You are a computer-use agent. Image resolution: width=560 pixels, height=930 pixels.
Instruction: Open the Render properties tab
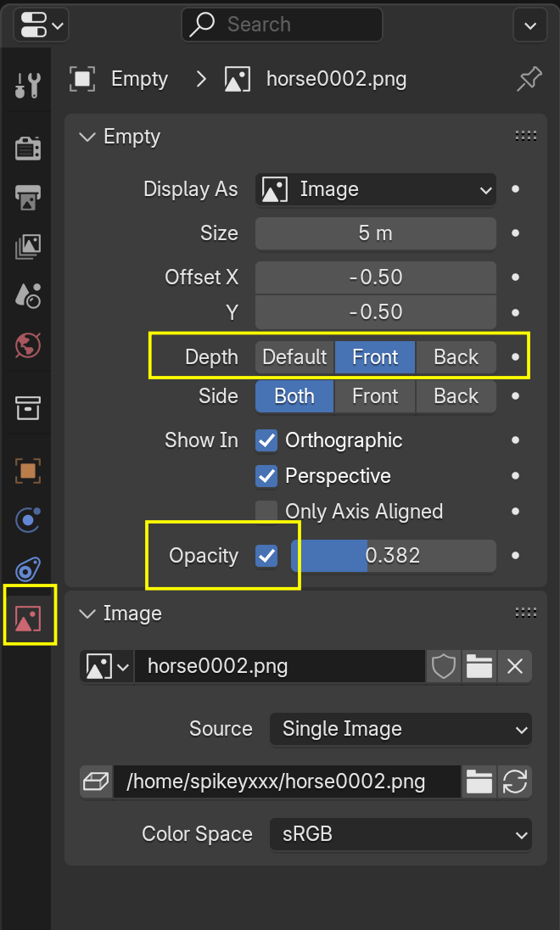[x=28, y=148]
